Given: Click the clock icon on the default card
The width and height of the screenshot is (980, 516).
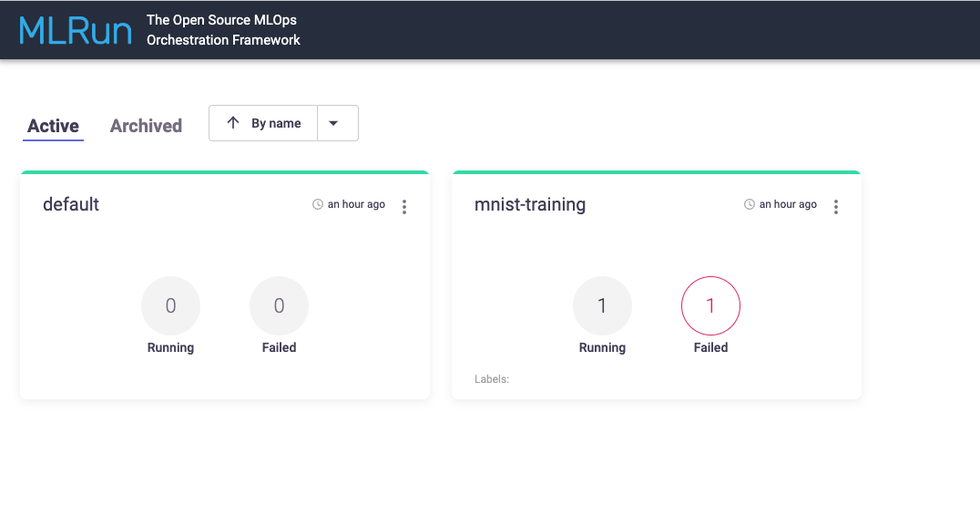Looking at the screenshot, I should tap(318, 205).
